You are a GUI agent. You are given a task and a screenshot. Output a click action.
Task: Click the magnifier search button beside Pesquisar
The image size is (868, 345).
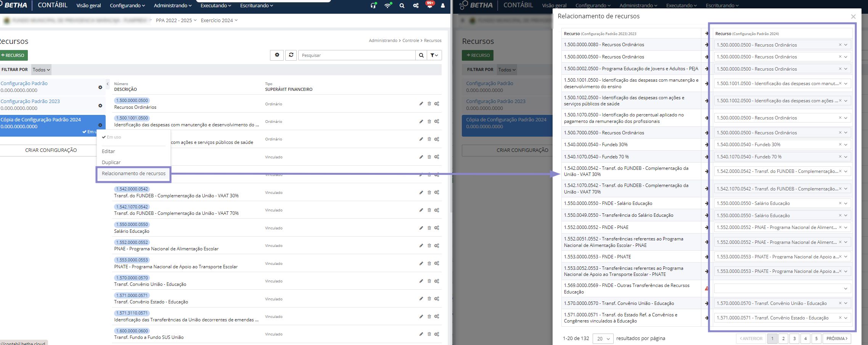coord(421,55)
